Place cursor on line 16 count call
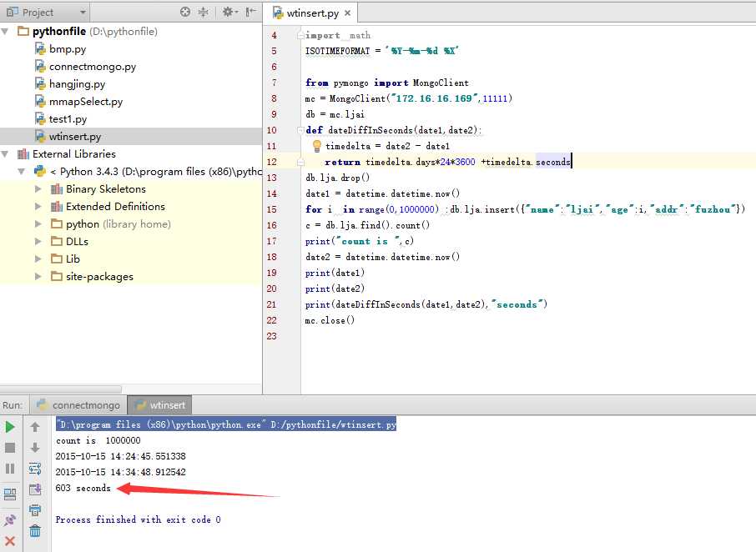The image size is (756, 552). (367, 225)
